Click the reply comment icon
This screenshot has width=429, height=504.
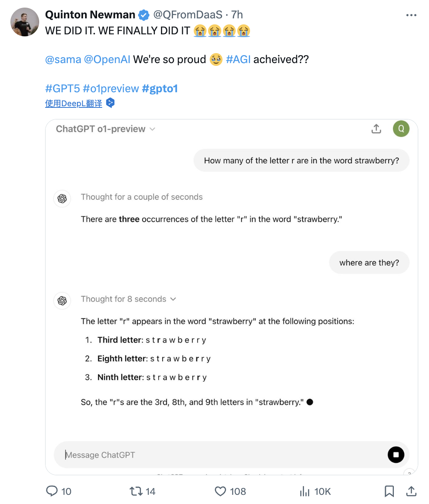click(x=52, y=491)
